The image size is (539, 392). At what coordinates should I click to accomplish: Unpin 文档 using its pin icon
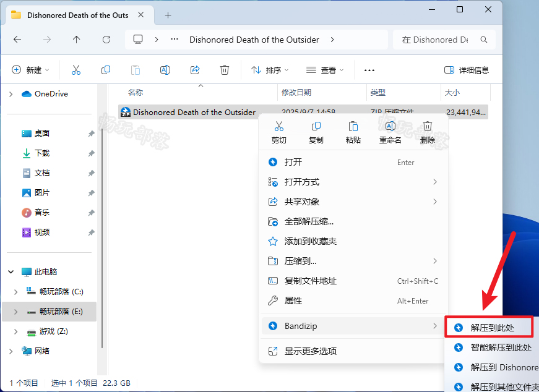click(91, 173)
